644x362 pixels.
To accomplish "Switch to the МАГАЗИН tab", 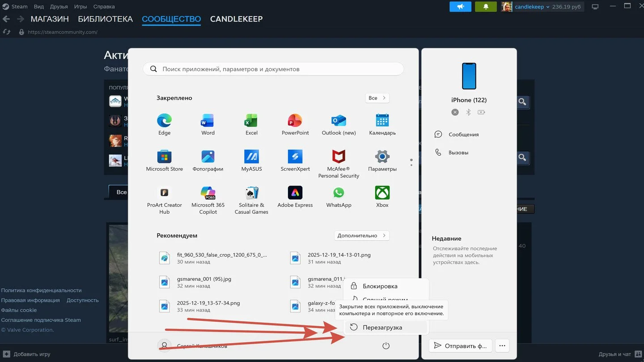I will [50, 19].
